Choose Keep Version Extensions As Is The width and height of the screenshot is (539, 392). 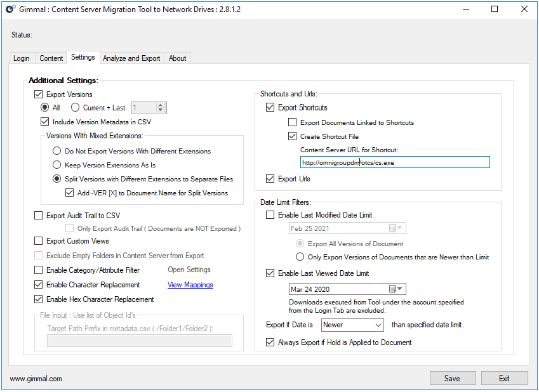click(57, 165)
